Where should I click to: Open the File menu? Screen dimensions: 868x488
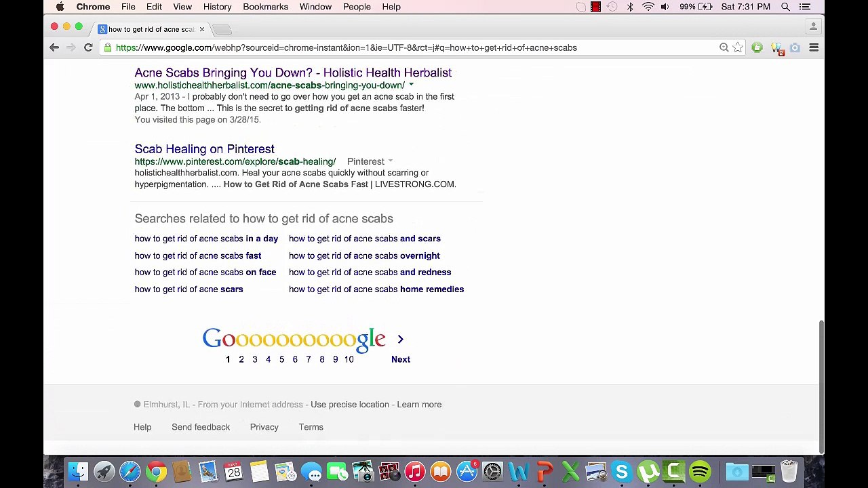coord(128,7)
